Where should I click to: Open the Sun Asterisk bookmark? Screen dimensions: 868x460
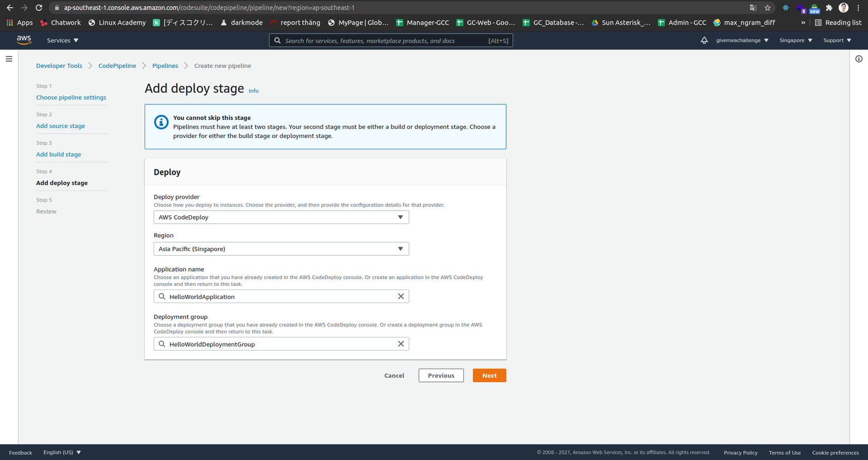(621, 23)
